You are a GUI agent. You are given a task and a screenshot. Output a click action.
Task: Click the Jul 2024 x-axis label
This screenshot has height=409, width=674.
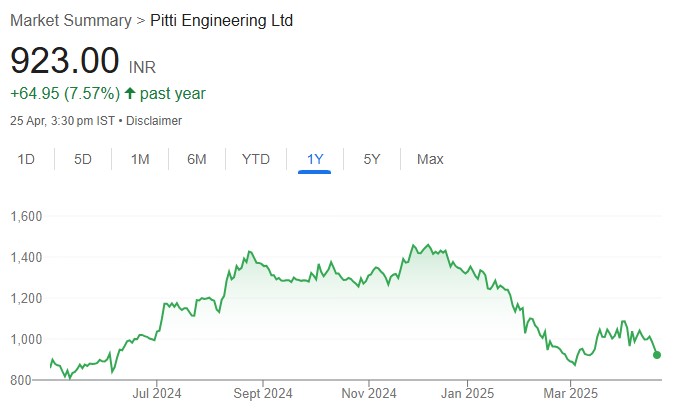pyautogui.click(x=156, y=393)
